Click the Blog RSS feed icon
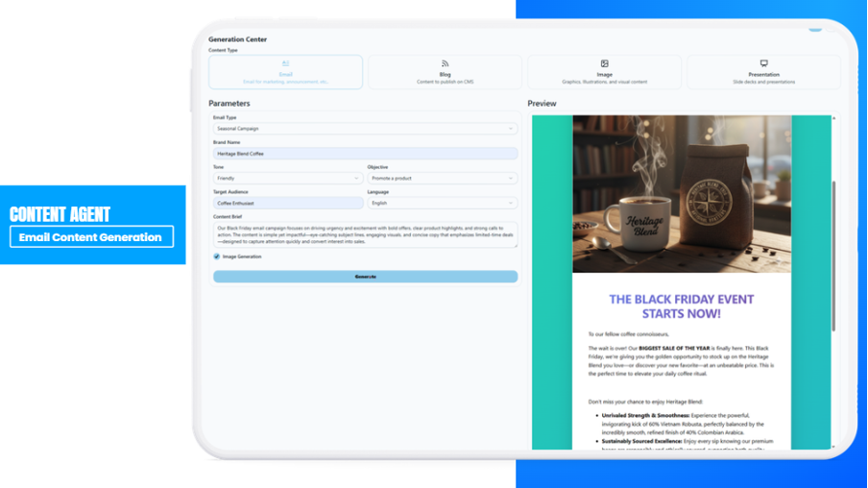868x488 pixels. coord(445,63)
